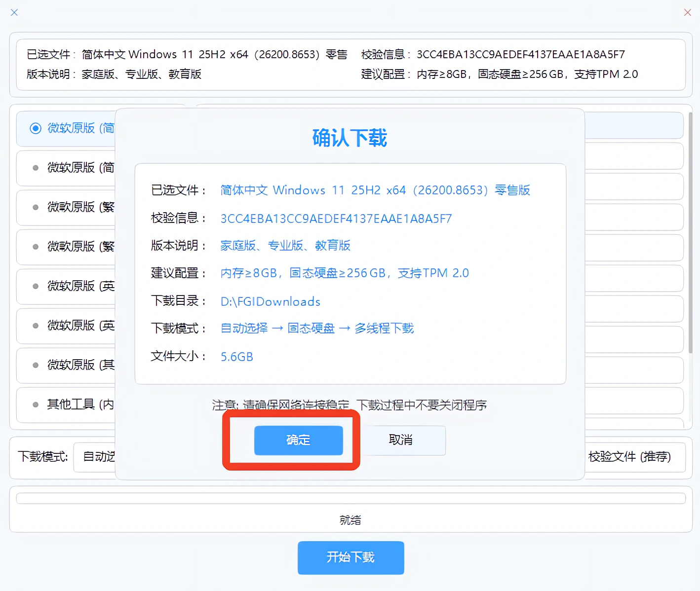
Task: Click the download path D:\FGIDownloads
Action: click(x=271, y=301)
